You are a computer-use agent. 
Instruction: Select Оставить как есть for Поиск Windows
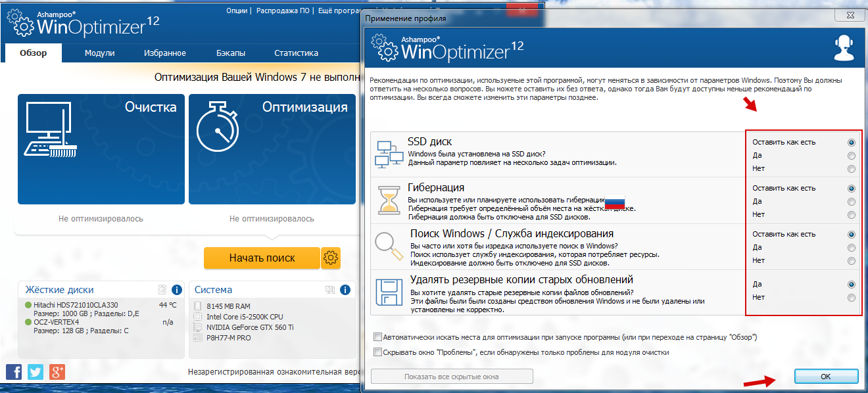(852, 235)
